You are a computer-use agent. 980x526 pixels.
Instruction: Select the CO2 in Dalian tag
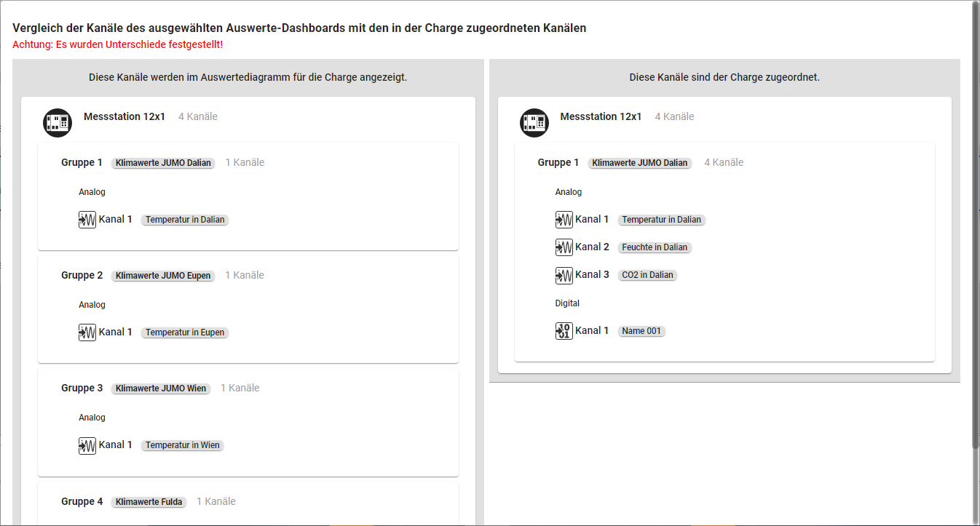click(647, 275)
